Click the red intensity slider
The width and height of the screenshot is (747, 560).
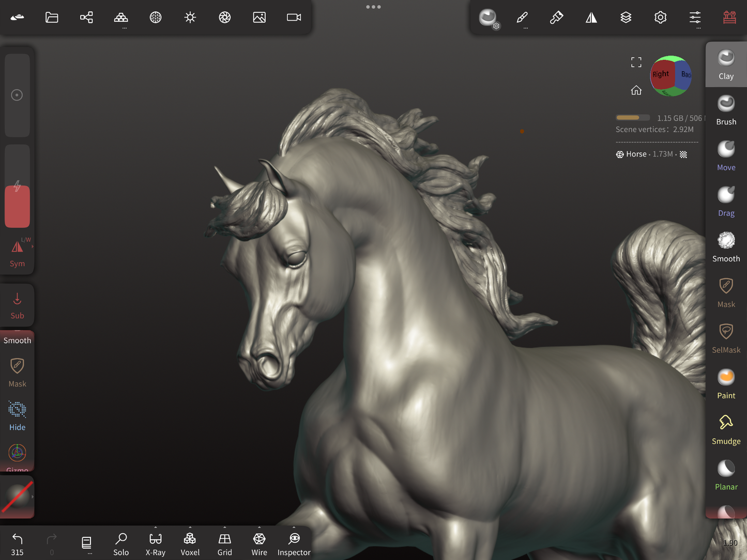click(x=17, y=207)
